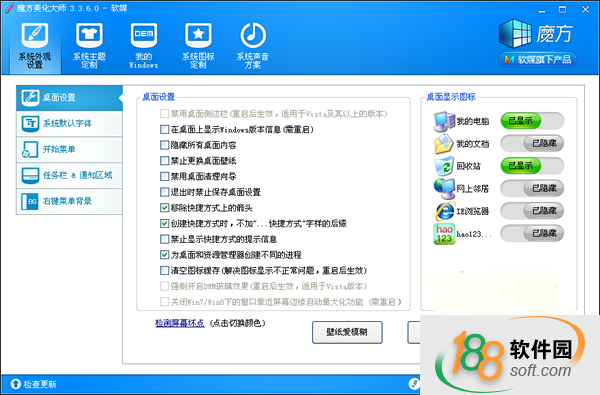Click the 网上邻居 network icon
The width and height of the screenshot is (600, 395).
(x=444, y=189)
